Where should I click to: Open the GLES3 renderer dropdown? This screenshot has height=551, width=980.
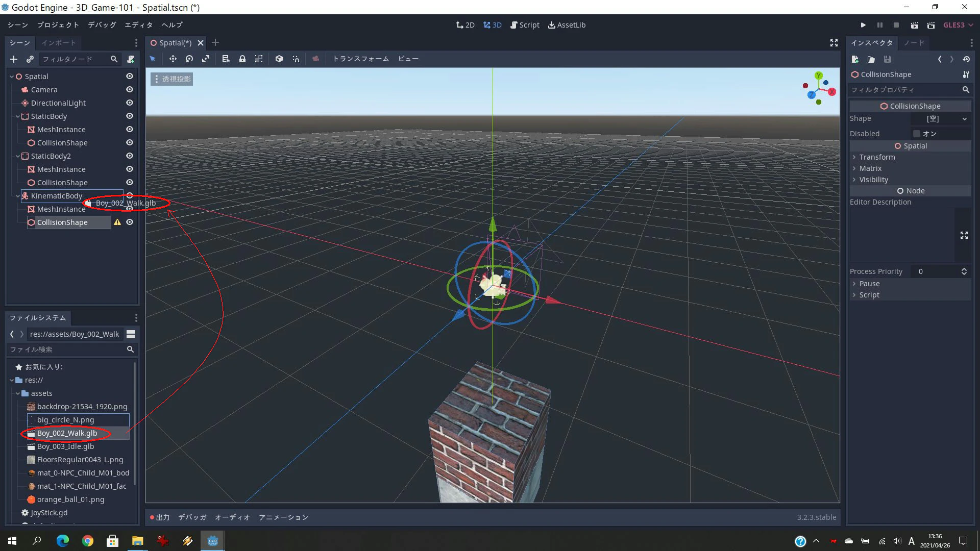tap(958, 25)
